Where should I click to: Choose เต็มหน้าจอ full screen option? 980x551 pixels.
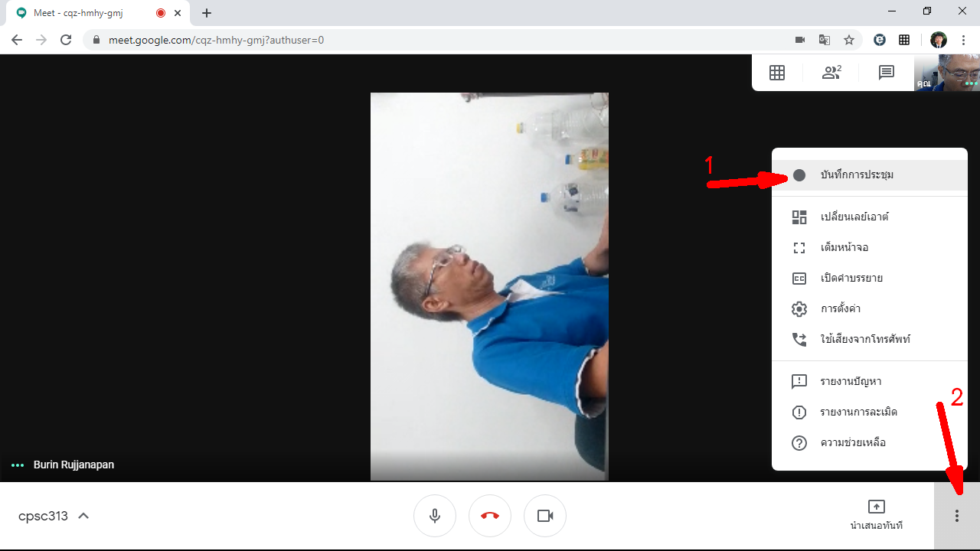[844, 247]
